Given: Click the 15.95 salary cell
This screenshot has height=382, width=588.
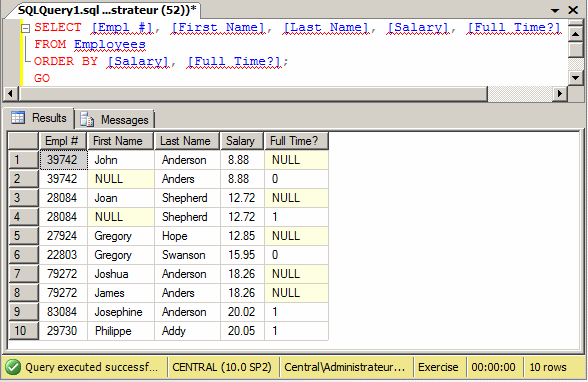Looking at the screenshot, I should (x=242, y=255).
